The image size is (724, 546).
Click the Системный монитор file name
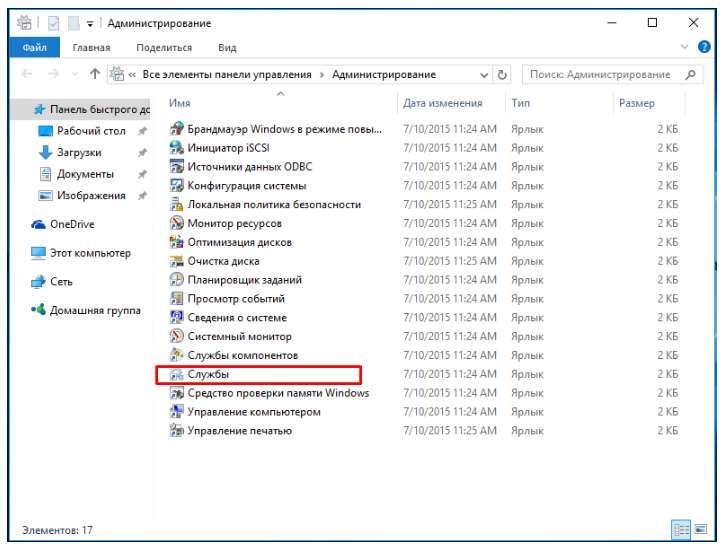[x=240, y=336]
